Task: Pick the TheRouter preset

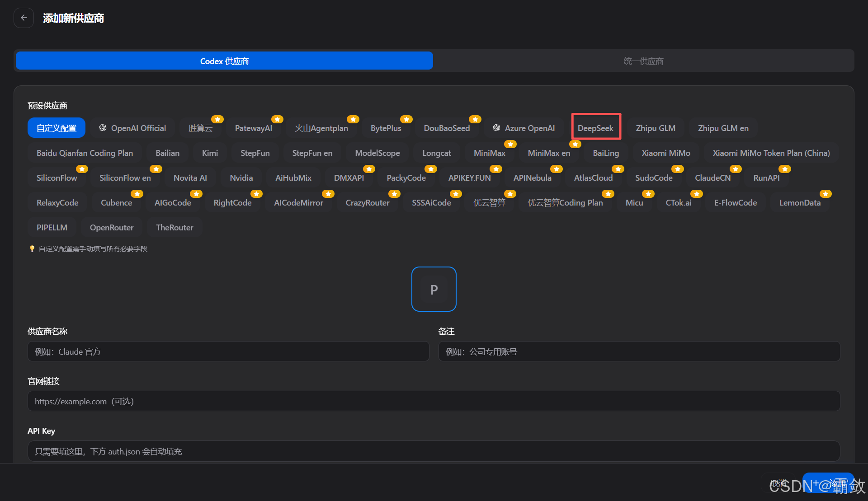Action: tap(175, 227)
